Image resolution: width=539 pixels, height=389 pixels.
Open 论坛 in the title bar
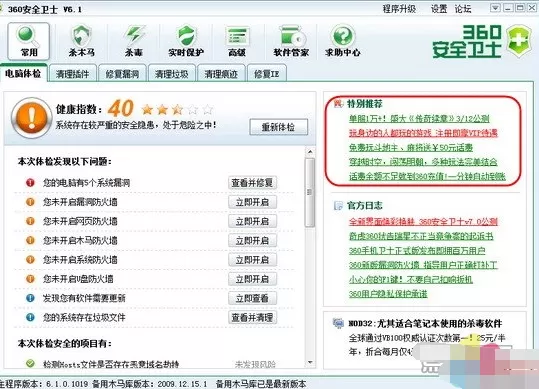463,9
